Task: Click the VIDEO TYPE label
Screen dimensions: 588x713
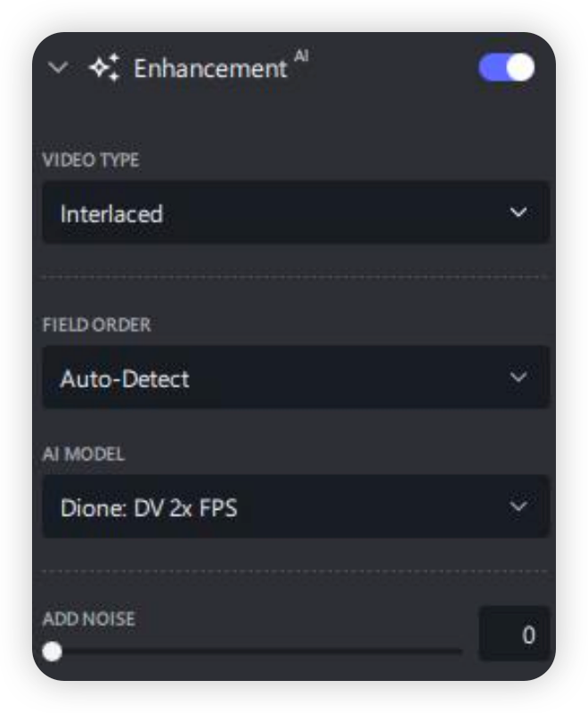Action: 91,160
